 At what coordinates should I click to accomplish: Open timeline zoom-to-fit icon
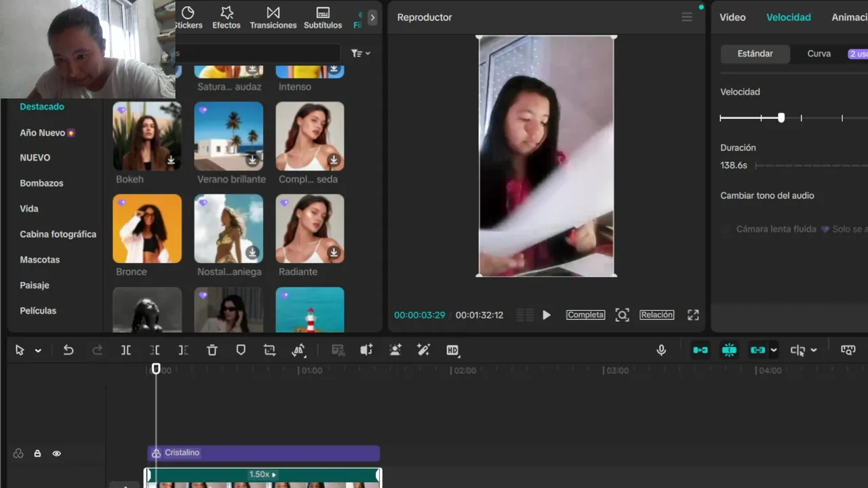pyautogui.click(x=848, y=350)
